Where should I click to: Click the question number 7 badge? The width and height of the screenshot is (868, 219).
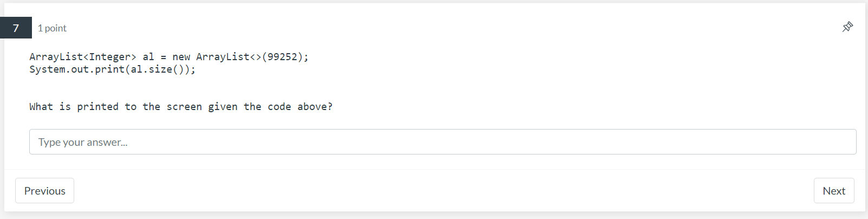pyautogui.click(x=16, y=28)
